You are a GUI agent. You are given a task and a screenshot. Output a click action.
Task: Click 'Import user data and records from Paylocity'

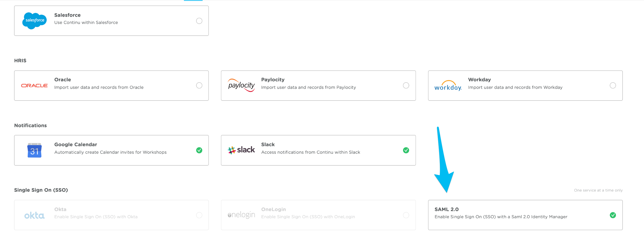[308, 87]
